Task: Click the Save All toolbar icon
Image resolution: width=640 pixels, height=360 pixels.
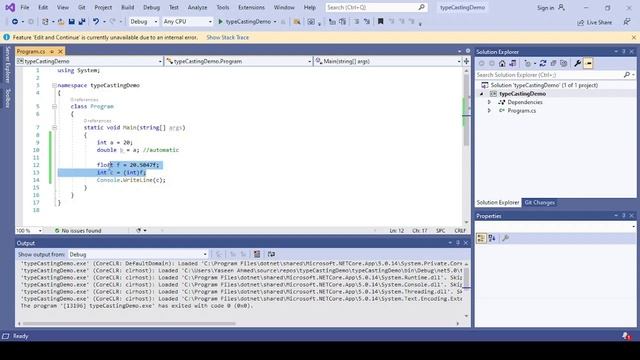Action: (x=82, y=22)
